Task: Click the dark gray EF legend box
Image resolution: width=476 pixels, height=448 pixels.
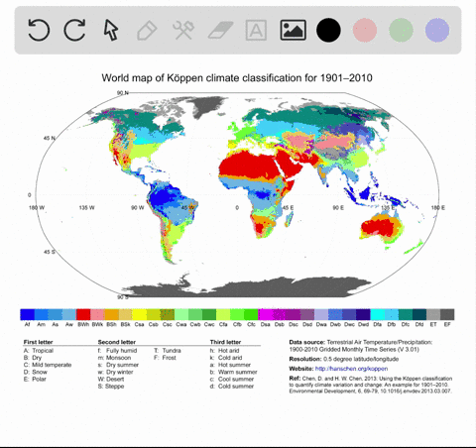Action: (x=447, y=314)
